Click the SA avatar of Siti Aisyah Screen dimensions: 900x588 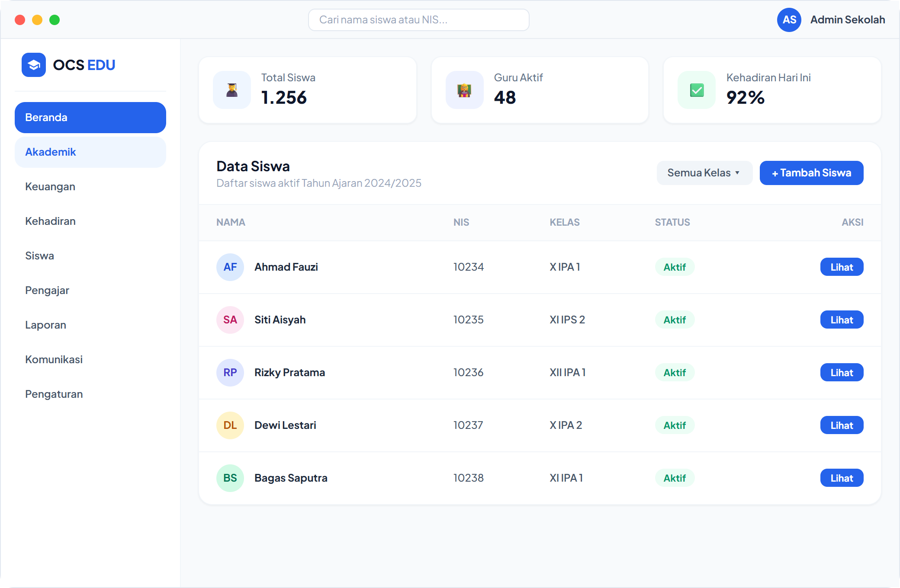(x=230, y=320)
